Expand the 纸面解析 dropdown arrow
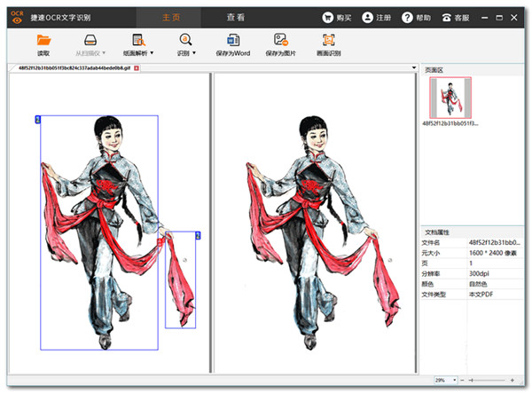Screen dimensions: 532x393 [153, 53]
